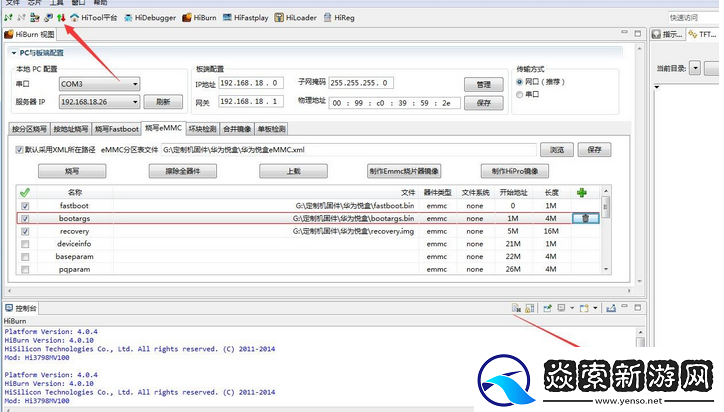Switch to 合并镜像 tab
This screenshot has height=412, width=724.
[237, 129]
